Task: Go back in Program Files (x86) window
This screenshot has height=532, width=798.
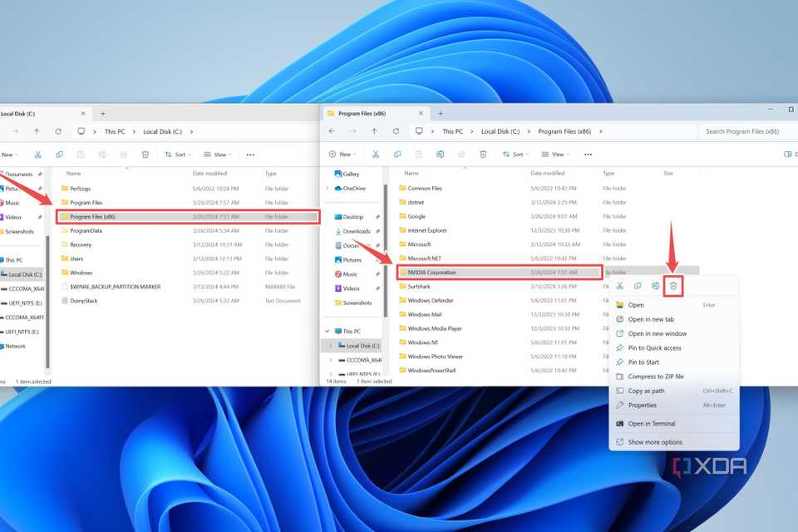Action: [332, 131]
